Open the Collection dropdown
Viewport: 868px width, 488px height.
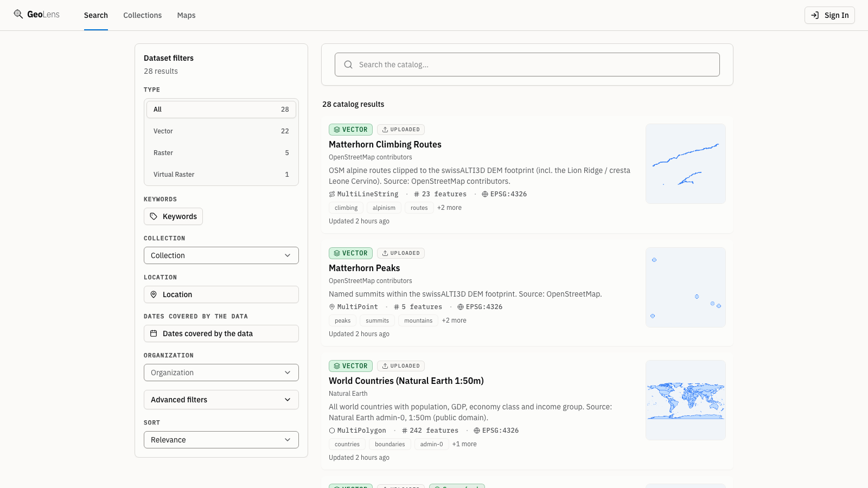[x=221, y=255]
